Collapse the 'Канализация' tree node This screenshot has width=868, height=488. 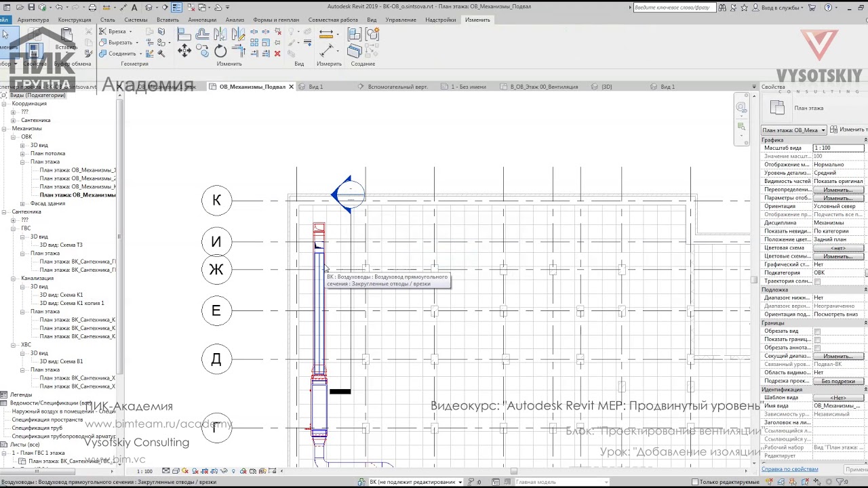click(13, 279)
